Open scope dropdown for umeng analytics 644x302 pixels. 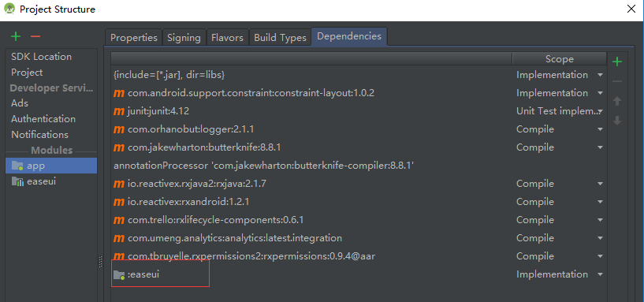pyautogui.click(x=600, y=238)
